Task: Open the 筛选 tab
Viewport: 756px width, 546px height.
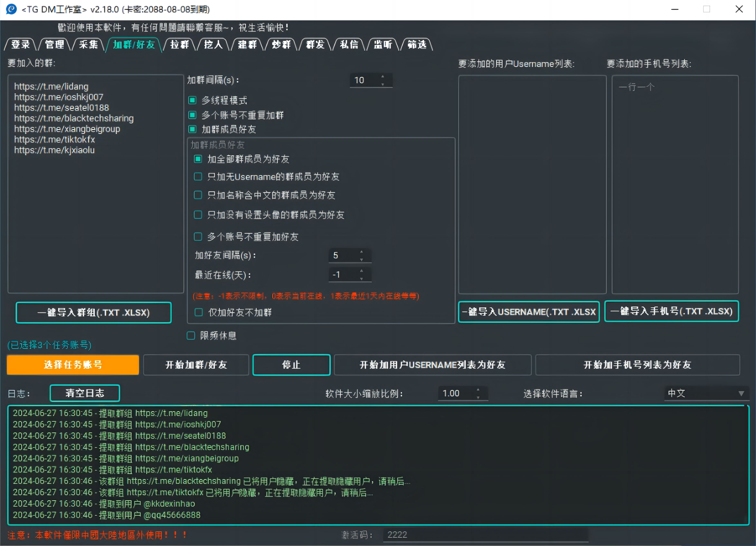Action: click(x=417, y=44)
